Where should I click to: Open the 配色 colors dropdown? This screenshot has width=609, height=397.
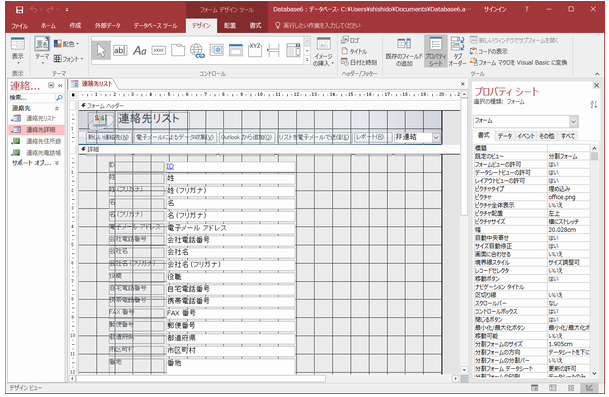[66, 44]
